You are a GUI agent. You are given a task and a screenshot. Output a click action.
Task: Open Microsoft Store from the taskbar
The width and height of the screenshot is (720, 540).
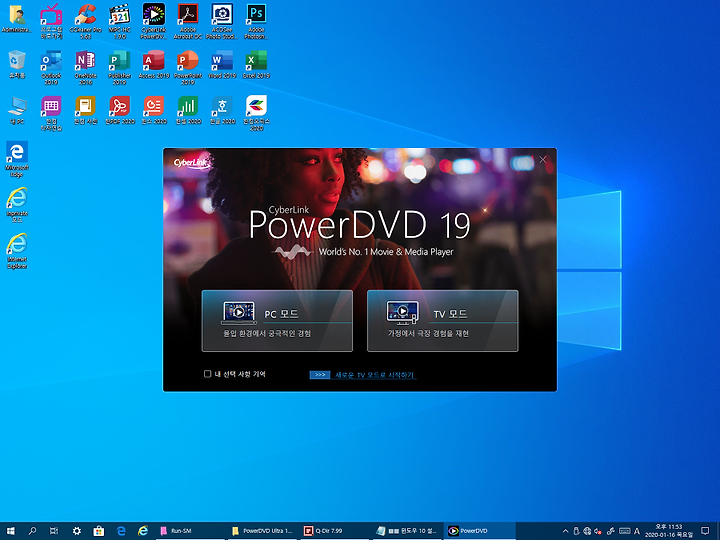point(98,531)
